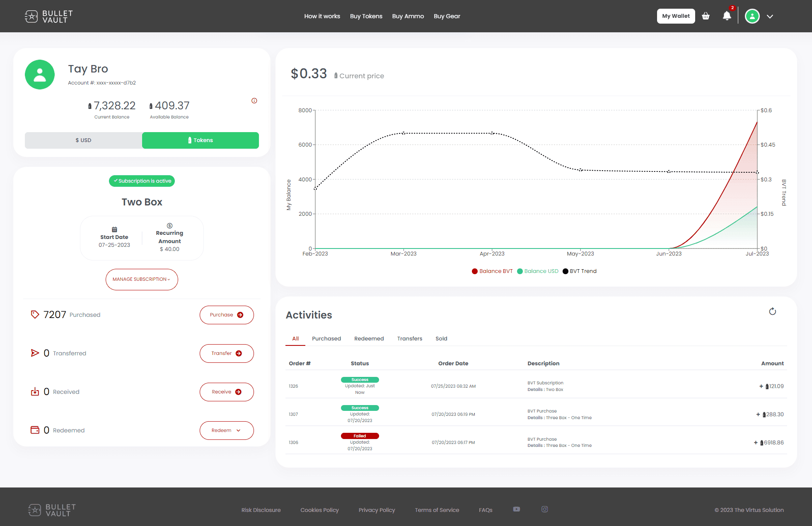Image resolution: width=812 pixels, height=526 pixels.
Task: Click the Balance USD legend color dot
Action: click(x=520, y=271)
